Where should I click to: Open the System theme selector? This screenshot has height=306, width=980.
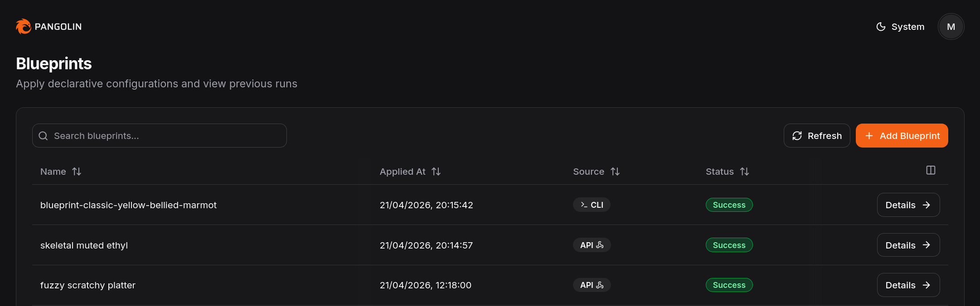900,27
